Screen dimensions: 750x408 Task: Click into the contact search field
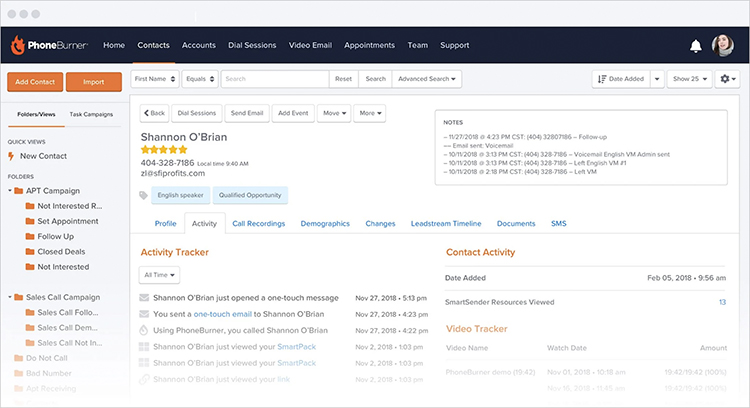click(x=273, y=79)
